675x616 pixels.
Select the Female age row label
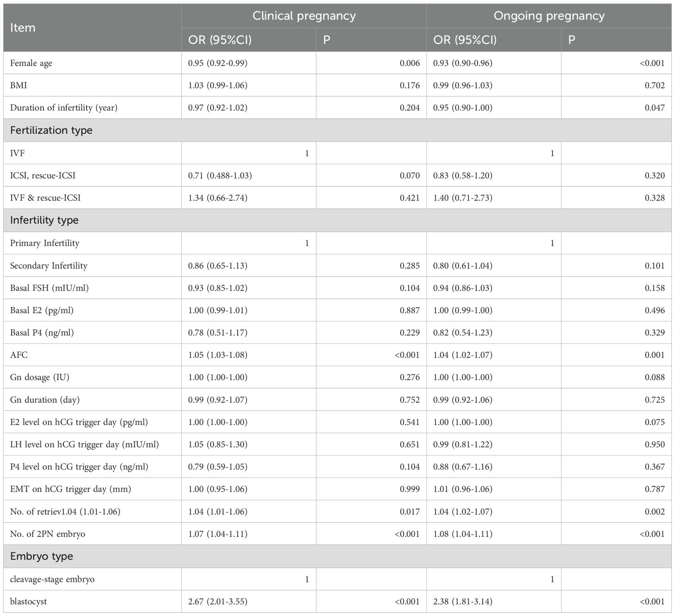[31, 63]
